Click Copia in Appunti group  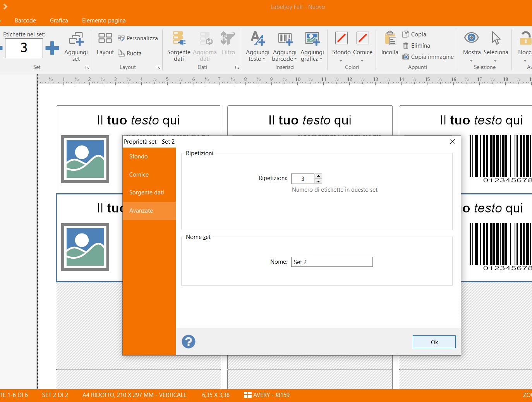pyautogui.click(x=414, y=34)
